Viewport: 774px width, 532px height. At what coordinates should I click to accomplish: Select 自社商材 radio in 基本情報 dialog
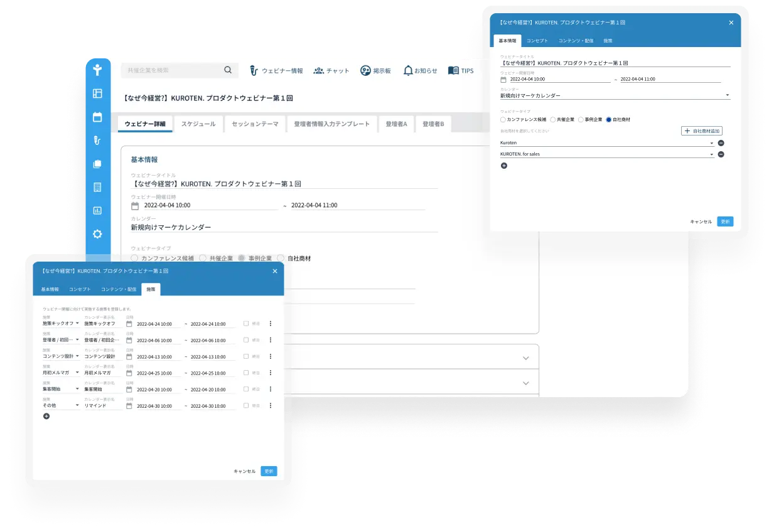click(608, 119)
